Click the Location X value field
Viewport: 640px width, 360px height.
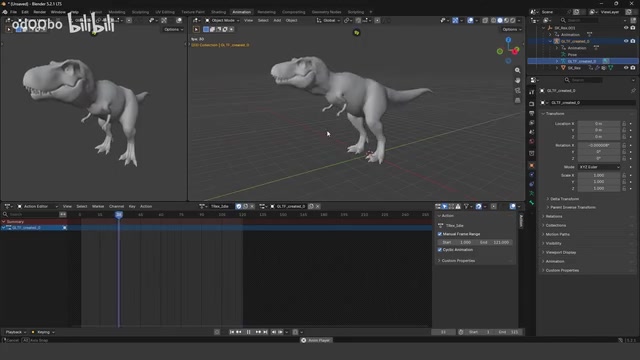[x=599, y=123]
